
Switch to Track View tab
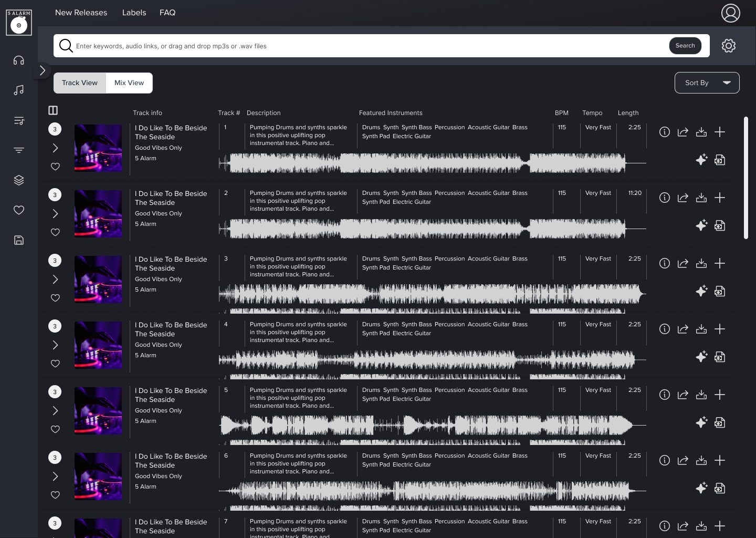(x=80, y=83)
